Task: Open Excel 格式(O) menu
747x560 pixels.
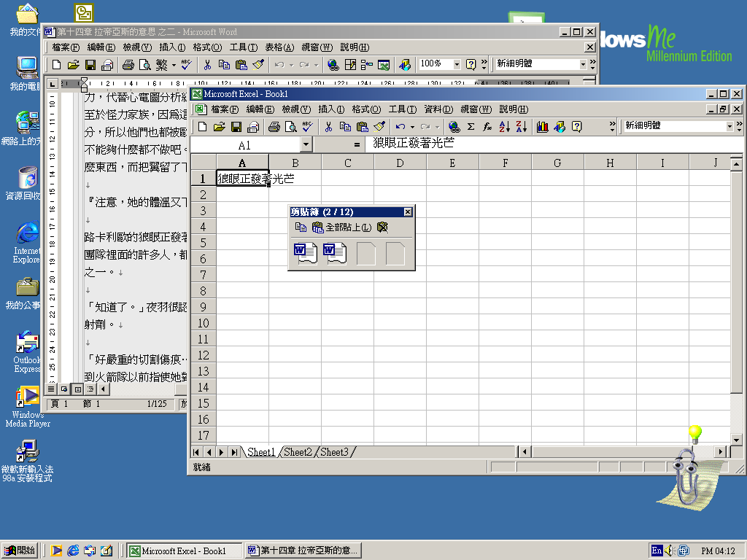Action: (366, 109)
